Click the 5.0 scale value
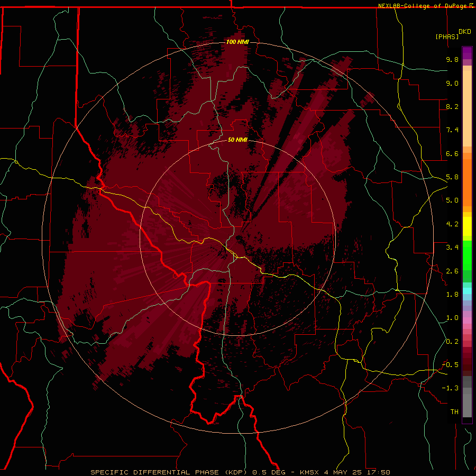 pyautogui.click(x=452, y=200)
